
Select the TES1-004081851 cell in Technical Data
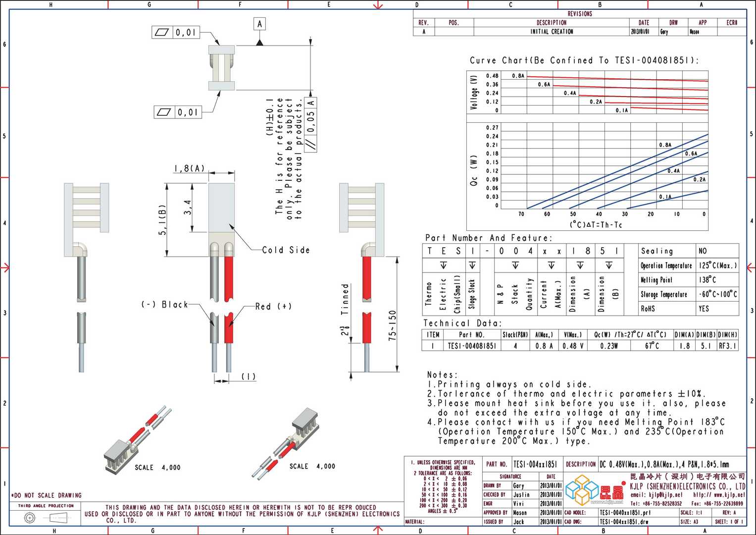[472, 346]
